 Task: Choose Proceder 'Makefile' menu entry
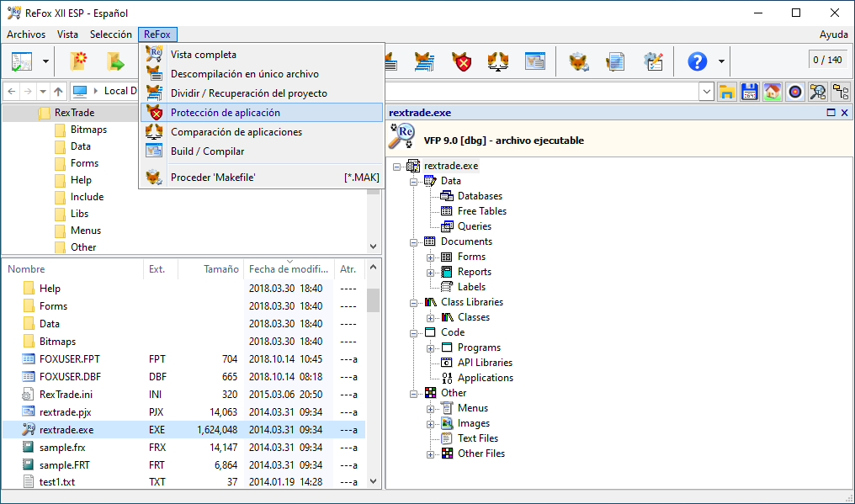(262, 178)
